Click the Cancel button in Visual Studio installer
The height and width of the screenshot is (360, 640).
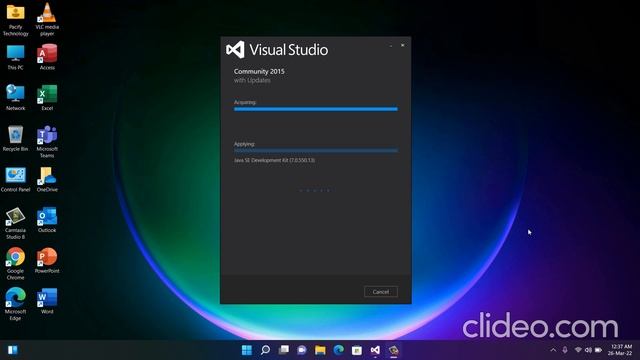coord(380,291)
